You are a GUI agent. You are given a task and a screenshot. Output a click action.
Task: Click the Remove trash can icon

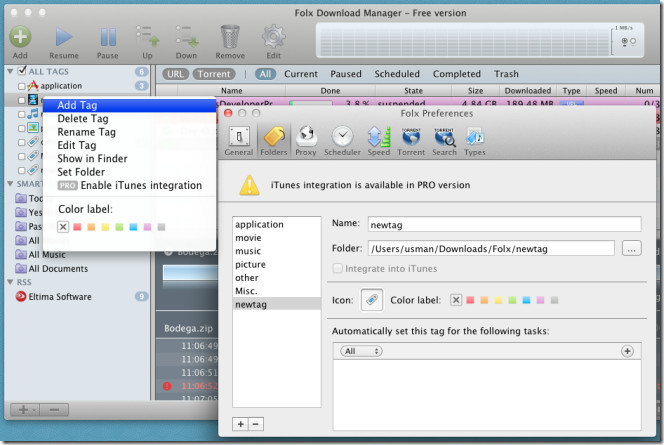229,37
